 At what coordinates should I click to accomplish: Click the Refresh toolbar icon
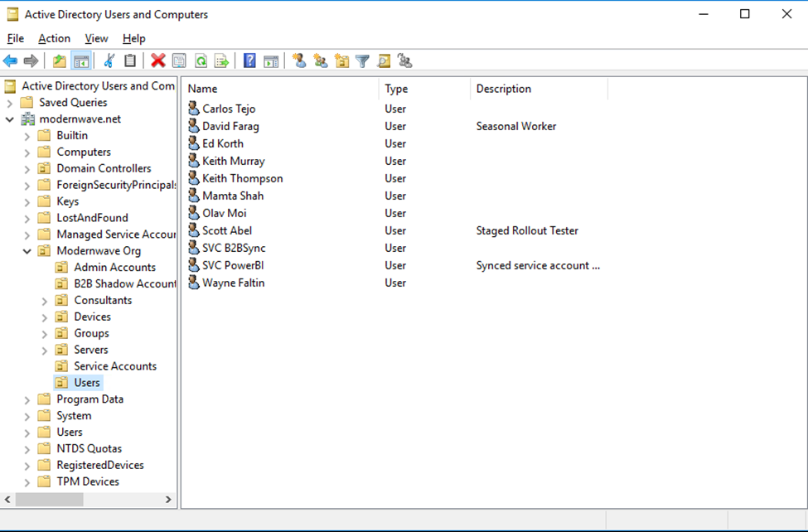coord(201,60)
